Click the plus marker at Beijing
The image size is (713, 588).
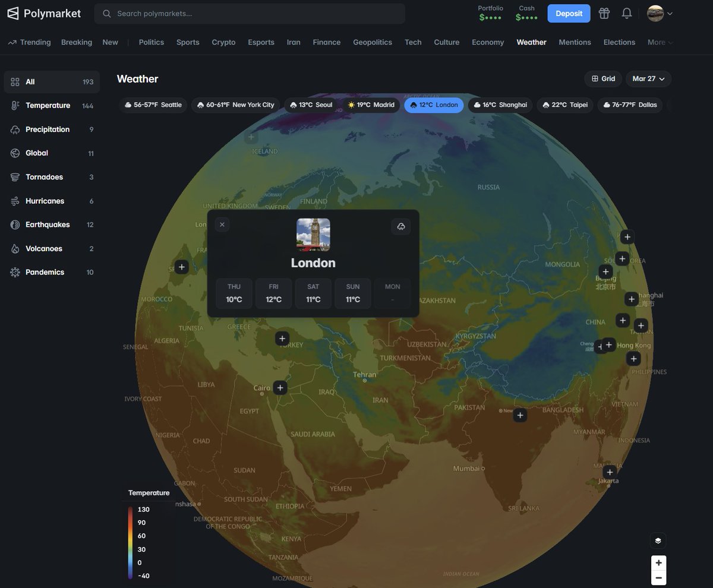pos(605,271)
